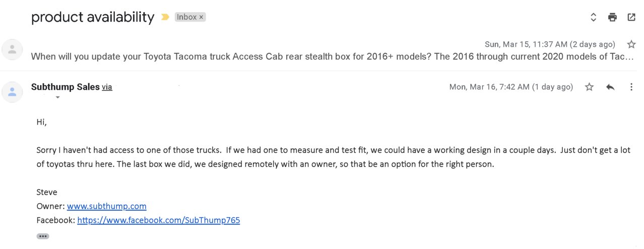644x249 pixels.
Task: Remove the Inbox label with x
Action: click(x=201, y=17)
